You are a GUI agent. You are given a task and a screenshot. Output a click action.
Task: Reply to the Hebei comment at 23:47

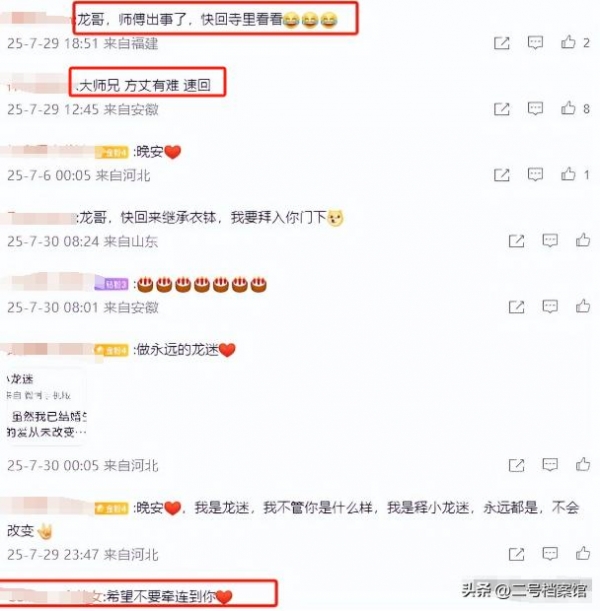[x=550, y=554]
